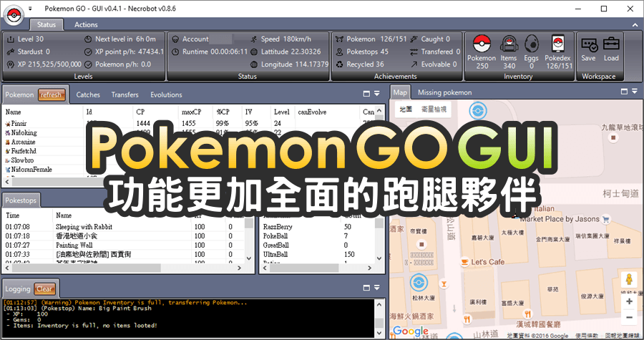Click the Market Place shopping cart marker
This screenshot has height=340, width=644.
pos(605,219)
